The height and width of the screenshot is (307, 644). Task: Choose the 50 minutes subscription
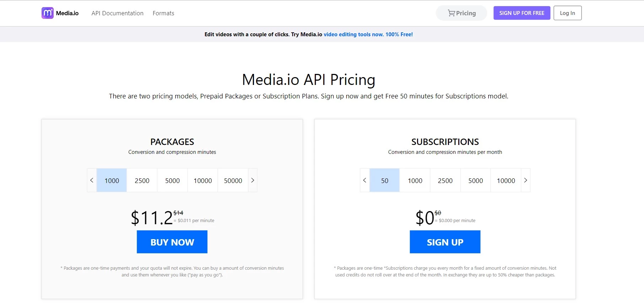click(384, 181)
